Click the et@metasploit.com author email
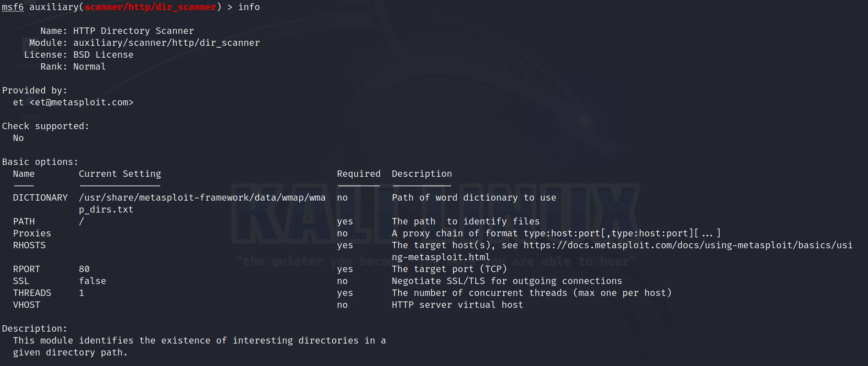 81,102
